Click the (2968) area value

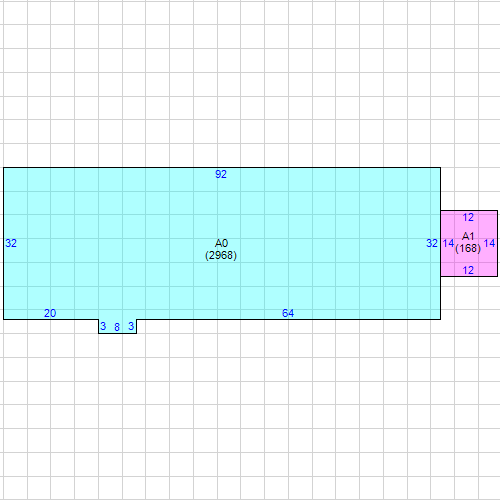pos(221,255)
